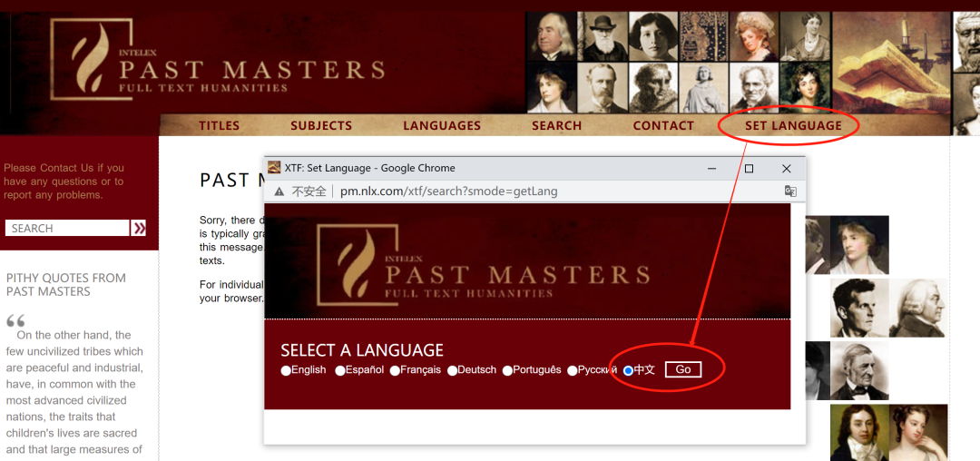Click the search submit arrow icon
The image size is (980, 461).
pos(139,228)
